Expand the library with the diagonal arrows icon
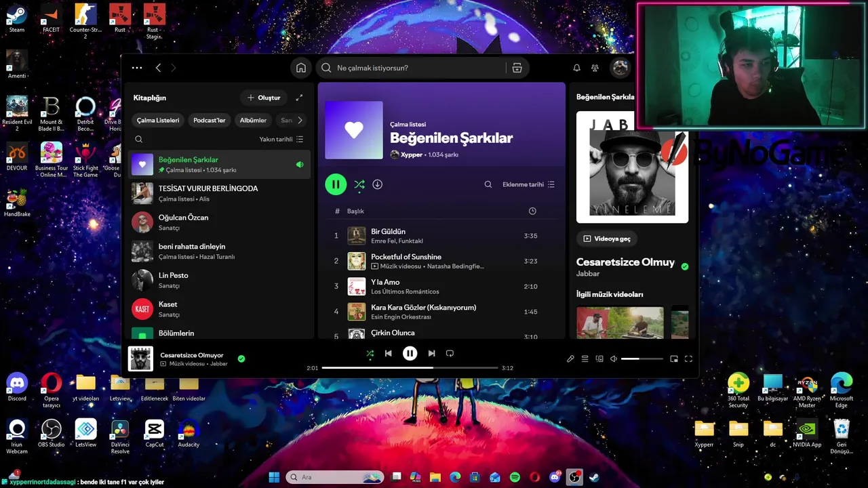This screenshot has width=868, height=488. tap(299, 98)
